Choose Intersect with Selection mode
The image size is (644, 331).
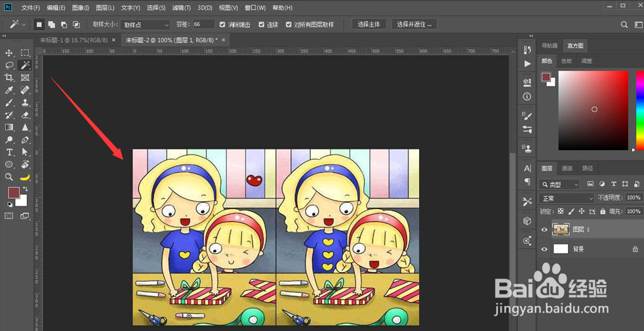(x=76, y=25)
